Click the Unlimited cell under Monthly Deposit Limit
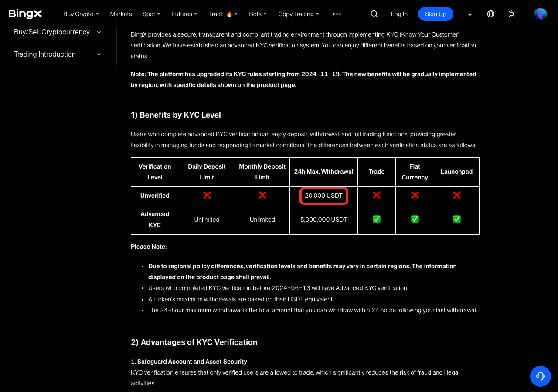Screen dimensions: 558x392 (x=262, y=220)
